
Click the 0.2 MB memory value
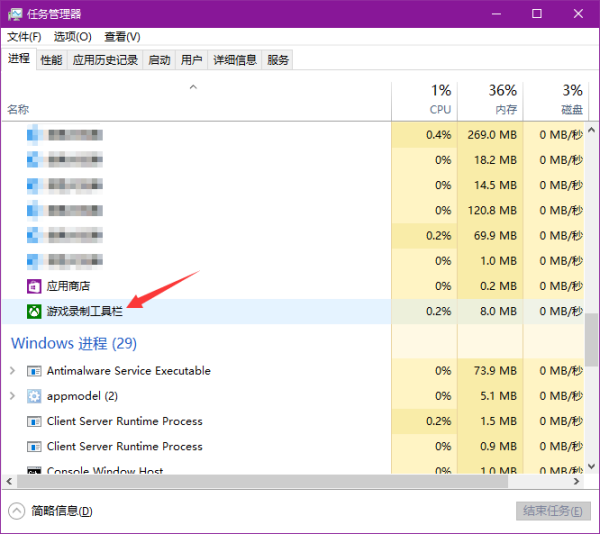click(x=498, y=287)
